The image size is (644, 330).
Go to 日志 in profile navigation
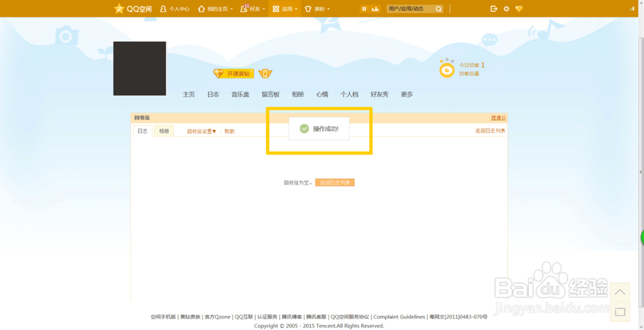(x=213, y=95)
